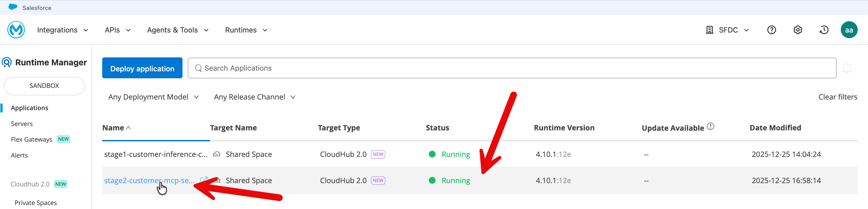
Task: Click the NEW badge beside Flex Gateways
Action: [x=63, y=139]
